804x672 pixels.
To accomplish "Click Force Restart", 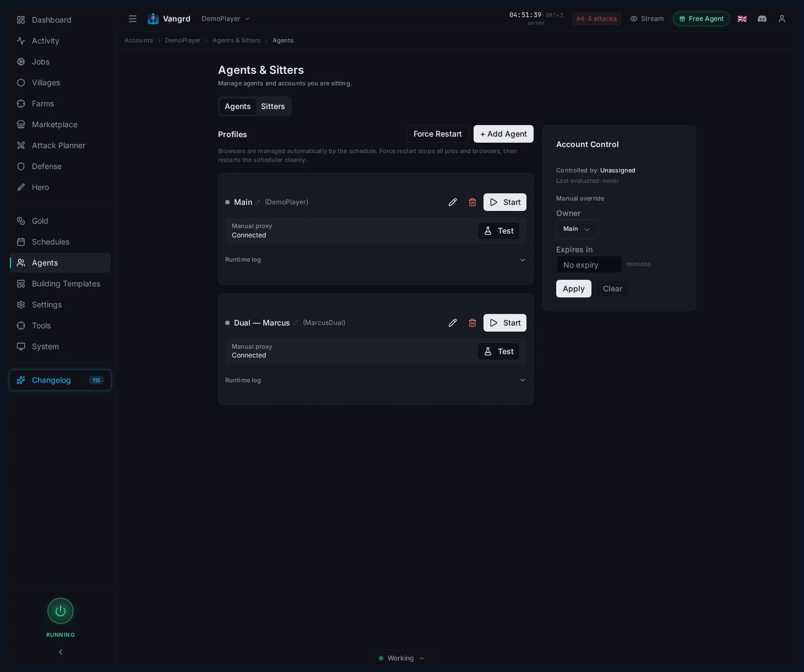I will [437, 134].
